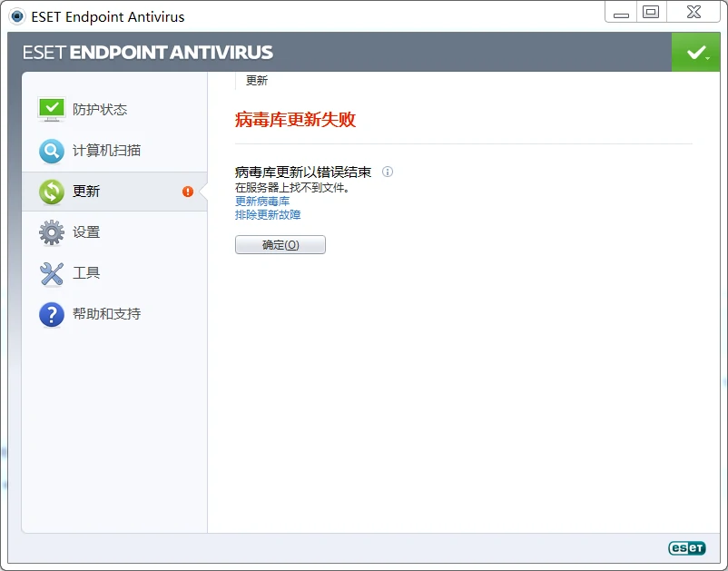Expand the green checkmark status dropdown
This screenshot has width=728, height=571.
(696, 53)
